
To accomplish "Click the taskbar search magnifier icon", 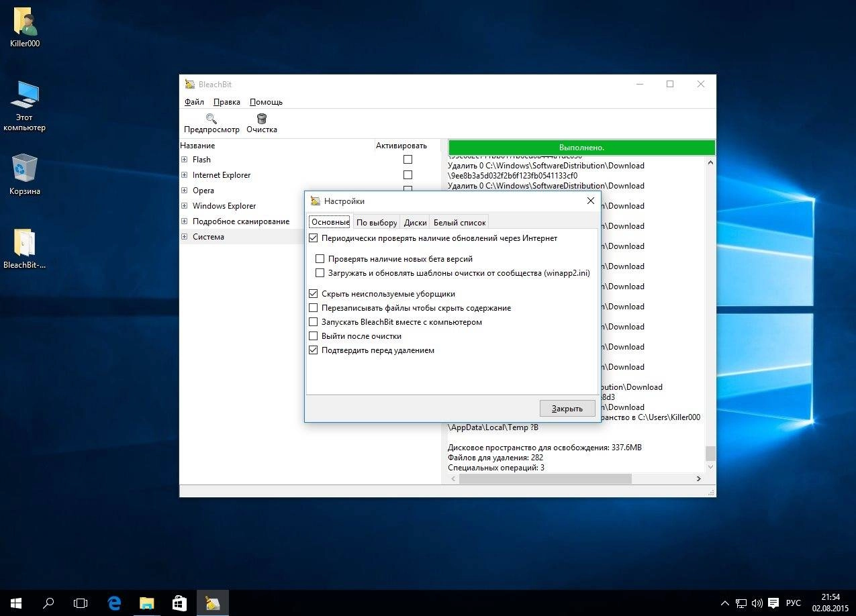I will pos(48,603).
